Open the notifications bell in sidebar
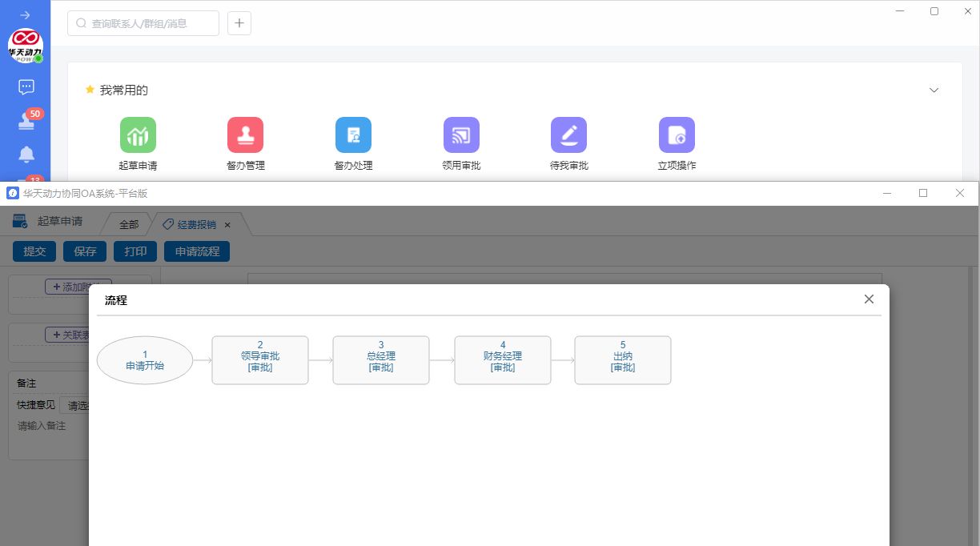 [x=26, y=154]
